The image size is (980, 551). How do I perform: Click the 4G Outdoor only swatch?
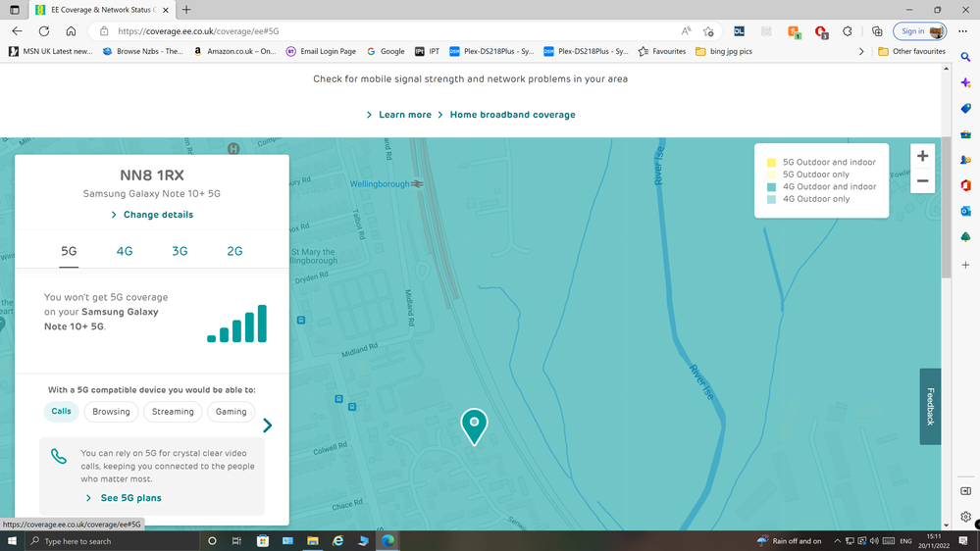(771, 199)
